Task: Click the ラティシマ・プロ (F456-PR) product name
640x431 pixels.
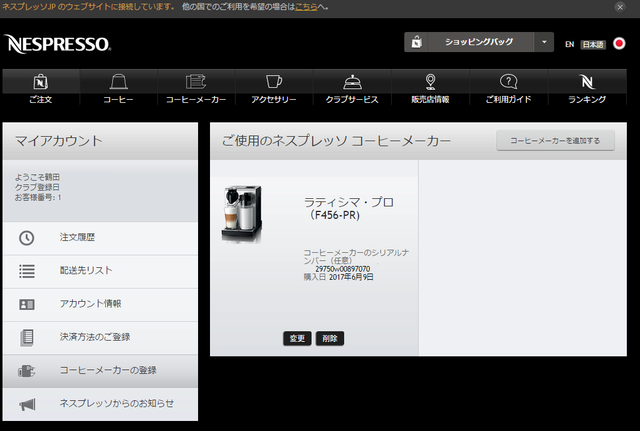Action: (x=349, y=208)
